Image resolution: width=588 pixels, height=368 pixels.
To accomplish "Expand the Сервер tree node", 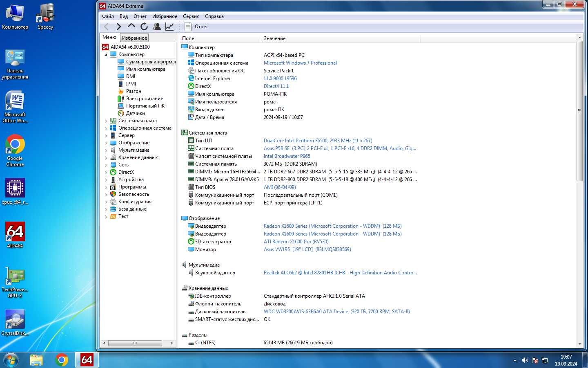I will (x=106, y=135).
